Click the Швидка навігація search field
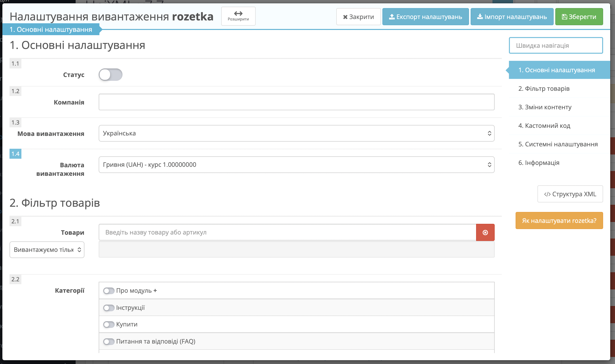Screen dimensions: 615x364 click(x=556, y=45)
